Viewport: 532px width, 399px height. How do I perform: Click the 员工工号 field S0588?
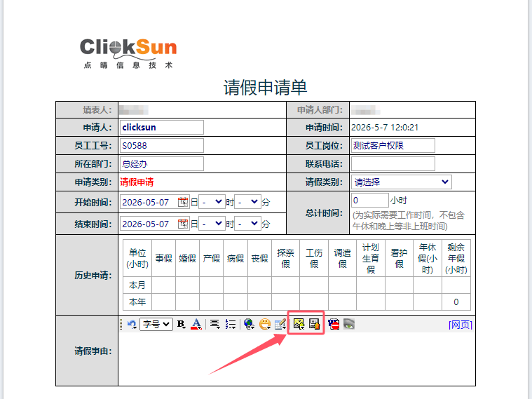[161, 146]
